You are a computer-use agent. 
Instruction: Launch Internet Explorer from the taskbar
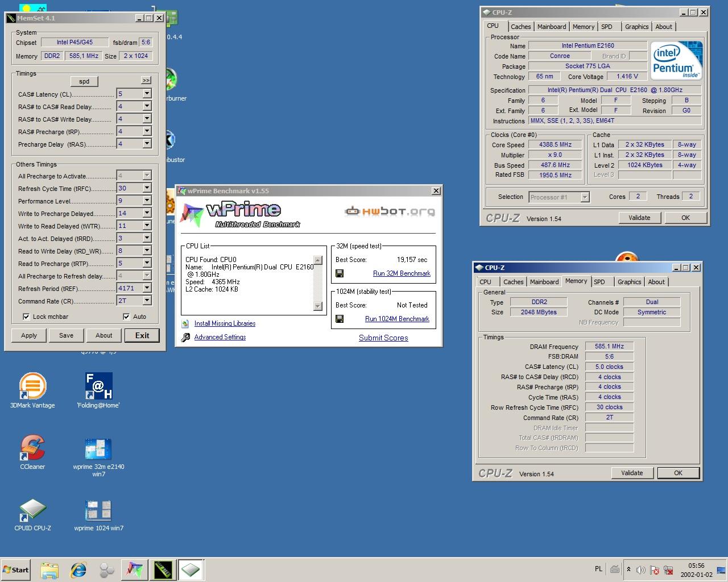pos(78,570)
